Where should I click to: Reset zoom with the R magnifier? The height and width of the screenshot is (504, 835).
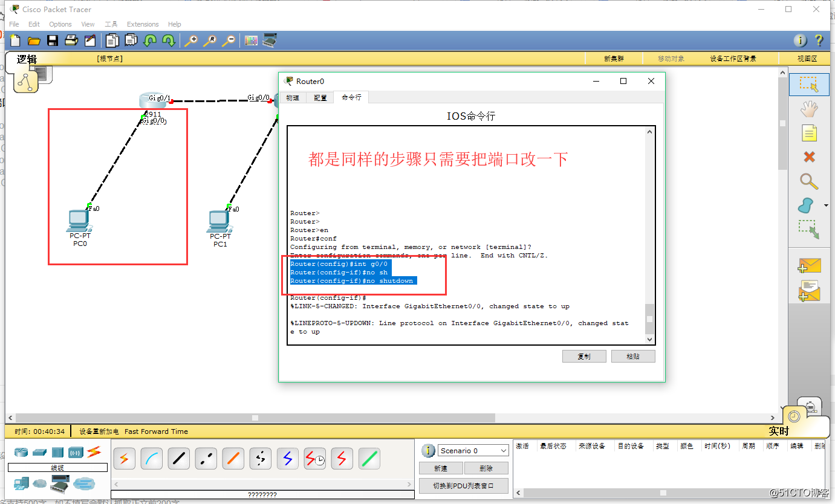point(210,40)
